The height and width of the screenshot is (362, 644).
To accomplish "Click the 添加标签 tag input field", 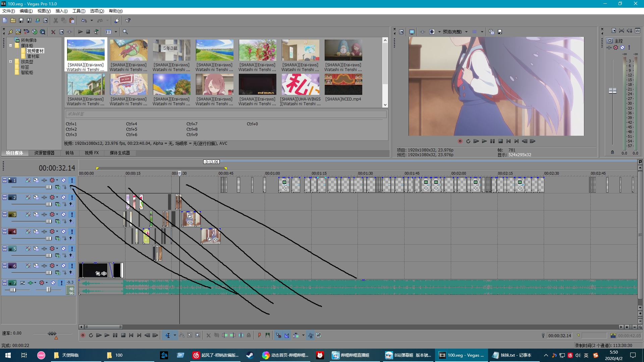I will (226, 114).
